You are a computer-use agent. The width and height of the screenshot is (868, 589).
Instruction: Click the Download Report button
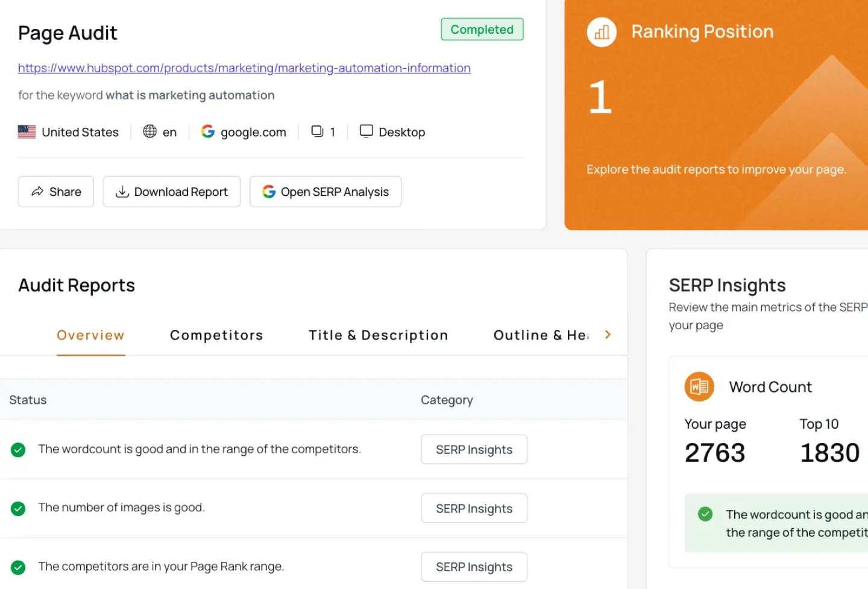pos(172,192)
